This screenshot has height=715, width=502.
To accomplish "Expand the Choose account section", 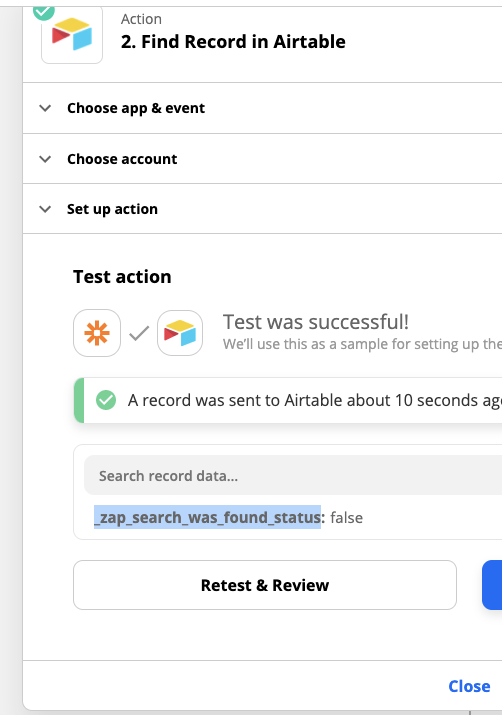I will pos(45,159).
